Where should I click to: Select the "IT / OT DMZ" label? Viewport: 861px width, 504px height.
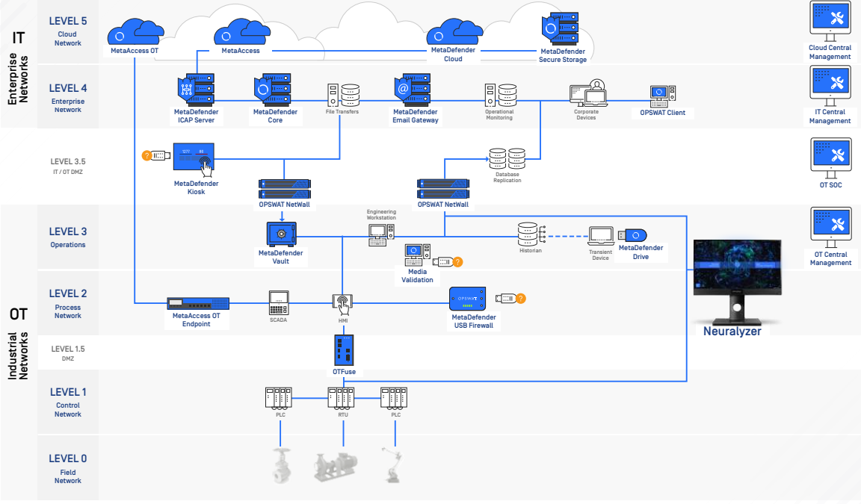68,172
